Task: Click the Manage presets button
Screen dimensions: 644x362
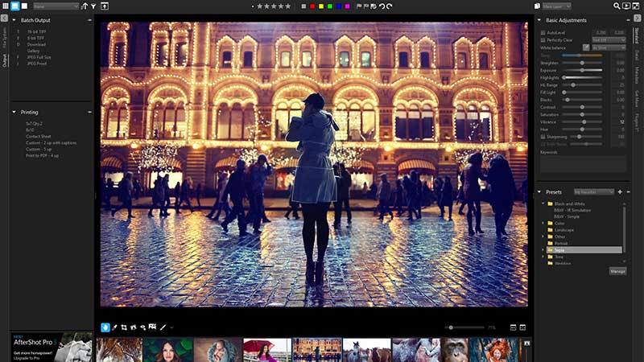Action: click(x=617, y=271)
